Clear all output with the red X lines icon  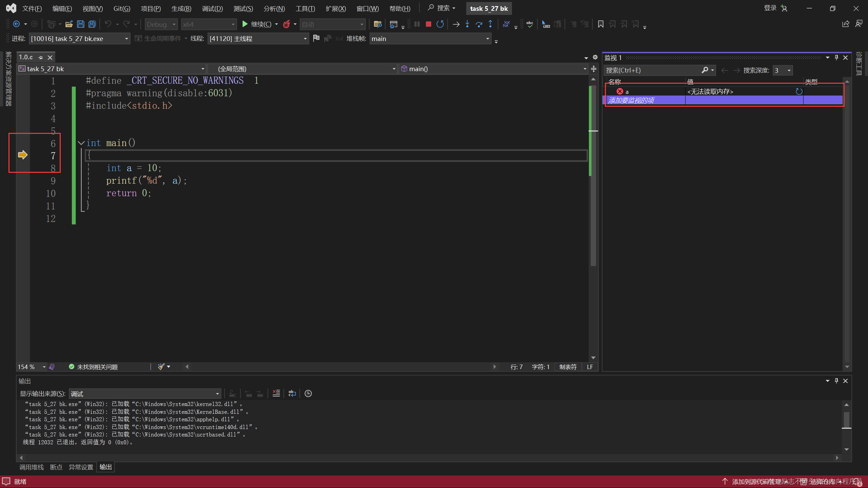[x=276, y=393]
